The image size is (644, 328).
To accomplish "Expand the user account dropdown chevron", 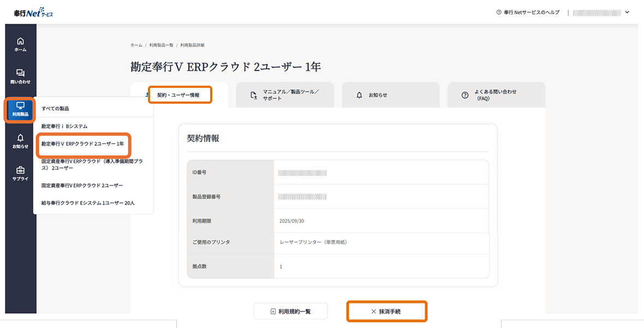I will pos(627,13).
